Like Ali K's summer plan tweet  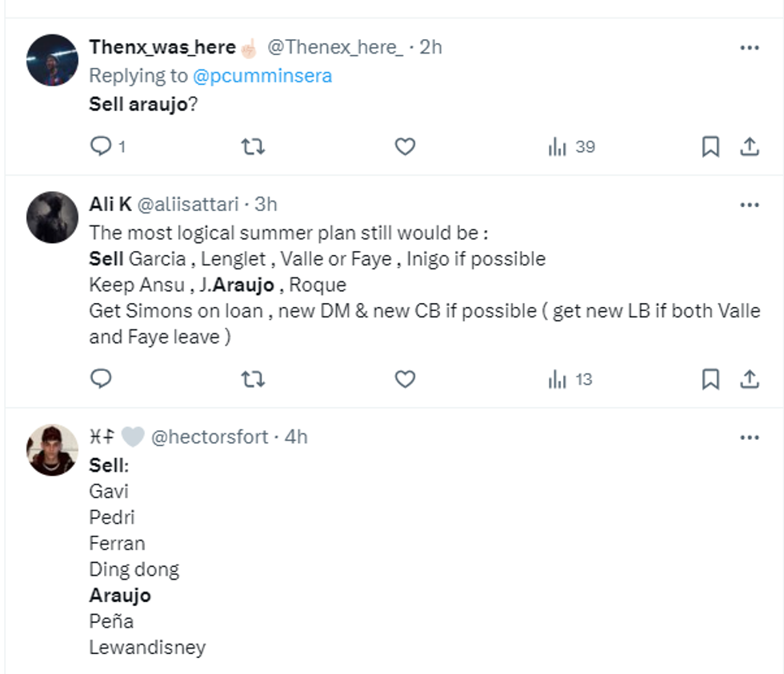point(405,379)
